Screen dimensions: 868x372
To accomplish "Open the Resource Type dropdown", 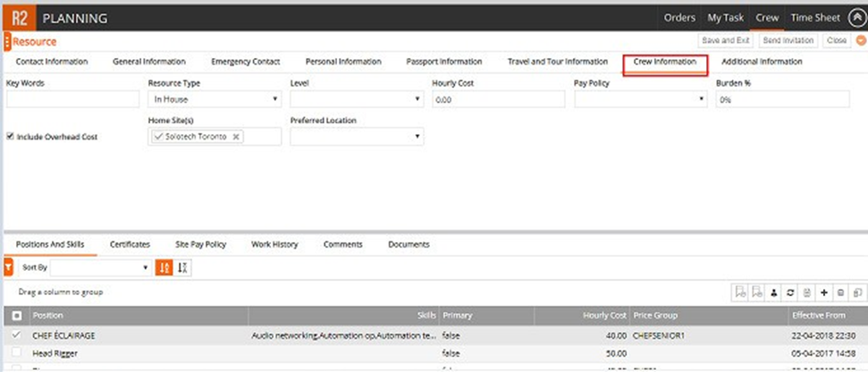I will (x=215, y=99).
